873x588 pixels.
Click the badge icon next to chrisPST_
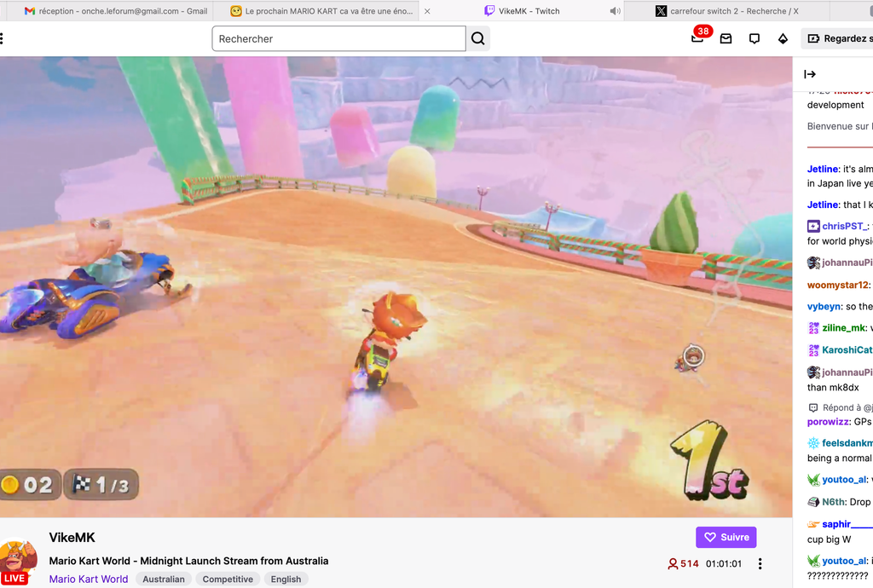813,226
